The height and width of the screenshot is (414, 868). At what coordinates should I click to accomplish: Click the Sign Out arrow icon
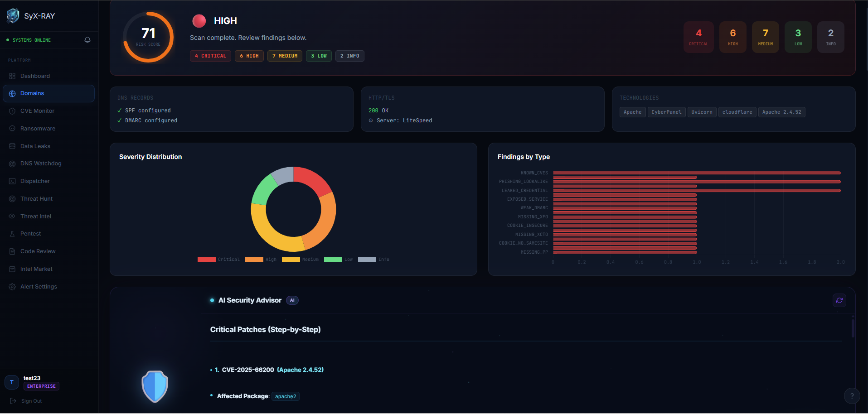click(13, 401)
